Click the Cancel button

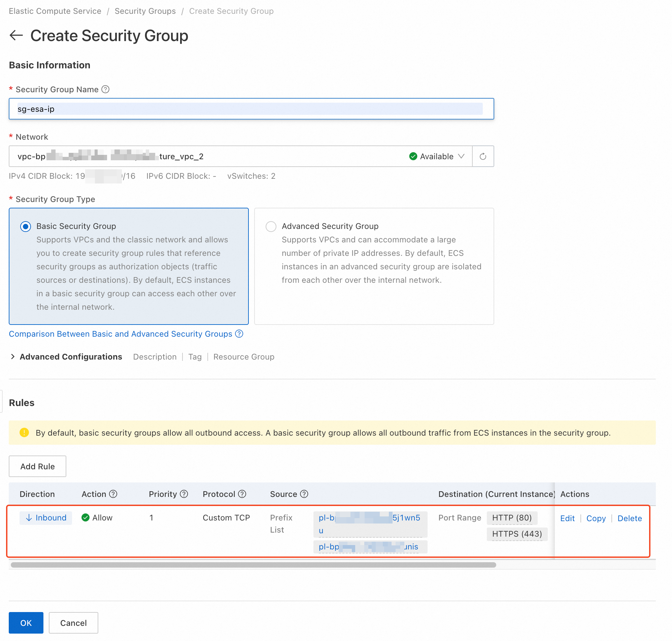(73, 623)
